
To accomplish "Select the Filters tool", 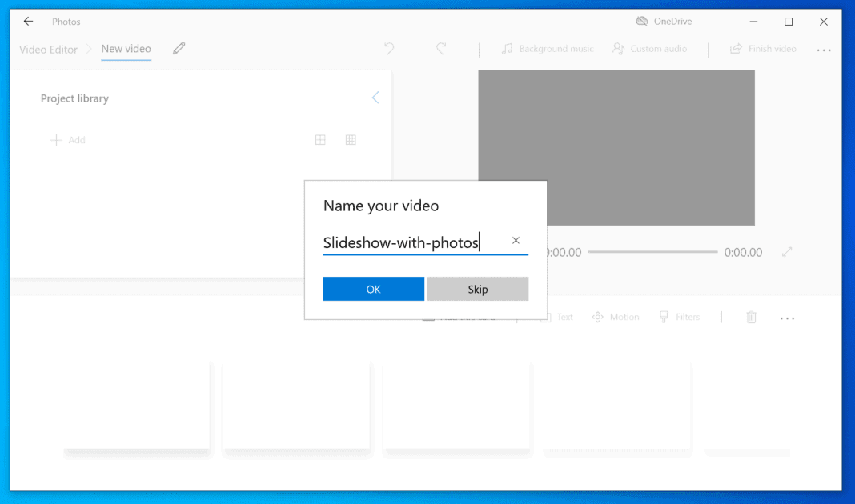I will (680, 317).
